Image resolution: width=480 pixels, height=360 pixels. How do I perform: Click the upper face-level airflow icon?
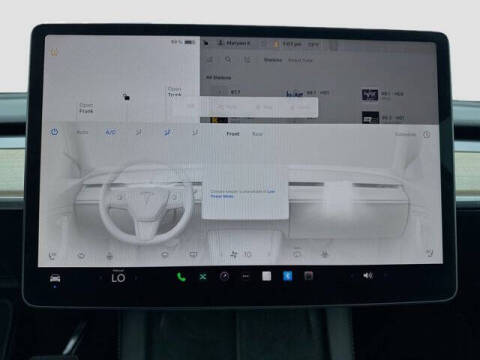[139, 132]
